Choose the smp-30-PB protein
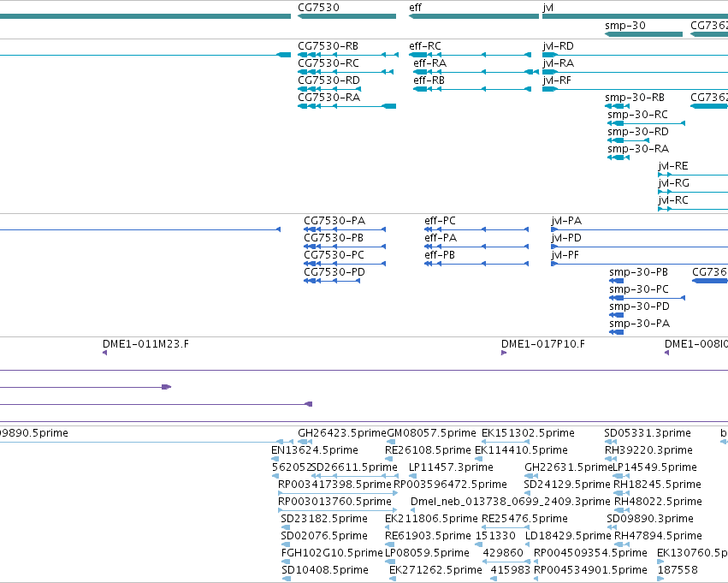Screen dimensions: 728x583 pyautogui.click(x=617, y=281)
